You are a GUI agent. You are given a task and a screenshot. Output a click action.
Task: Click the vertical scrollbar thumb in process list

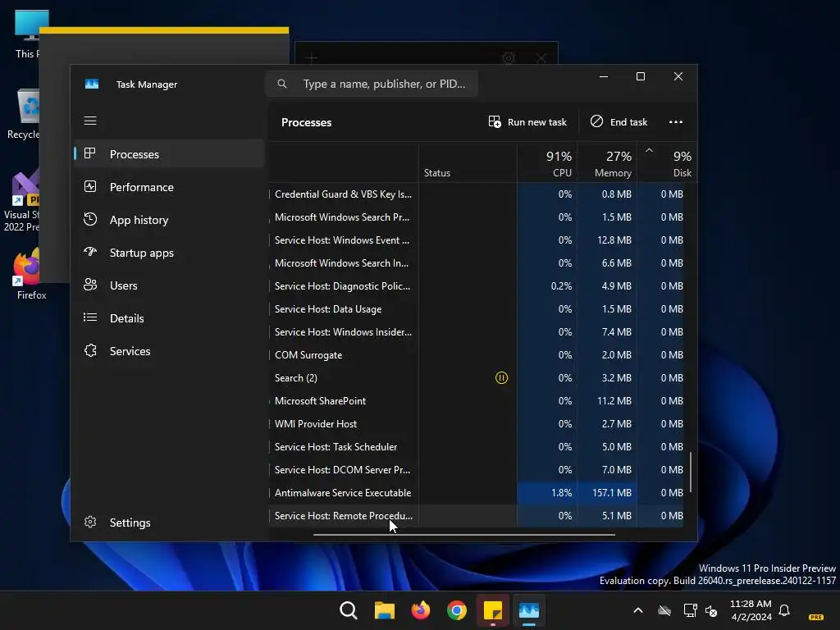[x=691, y=472]
